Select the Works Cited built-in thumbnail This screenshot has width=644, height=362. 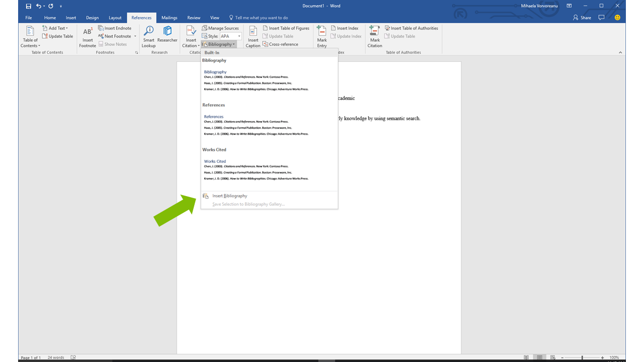[x=256, y=171]
